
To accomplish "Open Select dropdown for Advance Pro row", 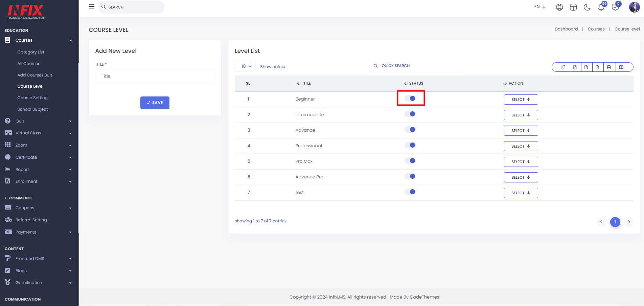I will tap(521, 177).
